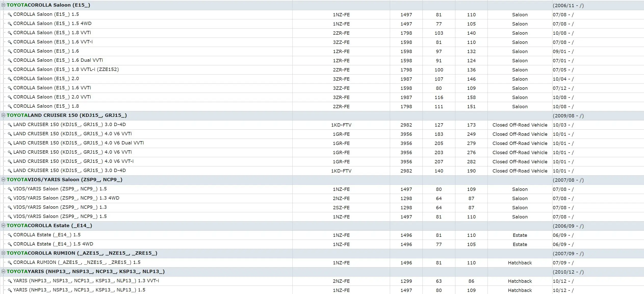644x294 pixels.
Task: Click horsepower 158 in Corolla 2.0 VVTi row
Action: click(471, 97)
